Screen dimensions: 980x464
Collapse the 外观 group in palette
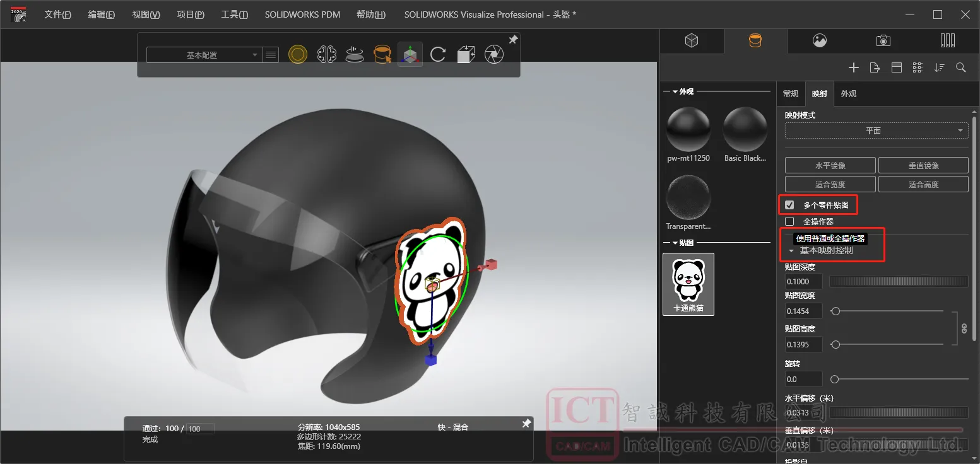675,91
